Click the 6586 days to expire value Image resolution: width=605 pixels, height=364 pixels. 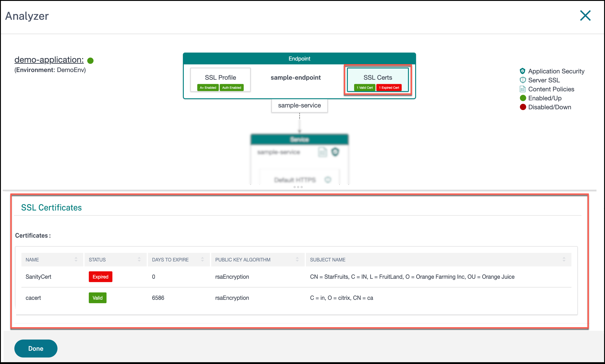pos(158,298)
